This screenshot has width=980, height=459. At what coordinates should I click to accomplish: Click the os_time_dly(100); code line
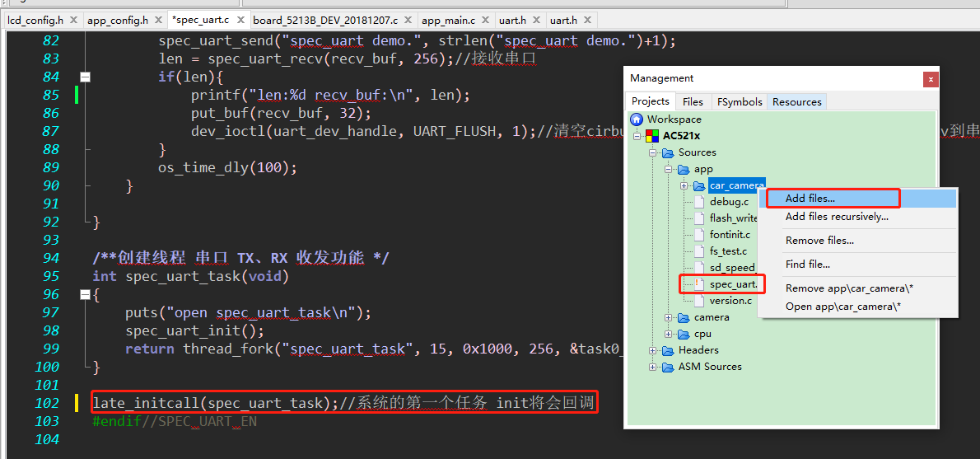click(227, 167)
